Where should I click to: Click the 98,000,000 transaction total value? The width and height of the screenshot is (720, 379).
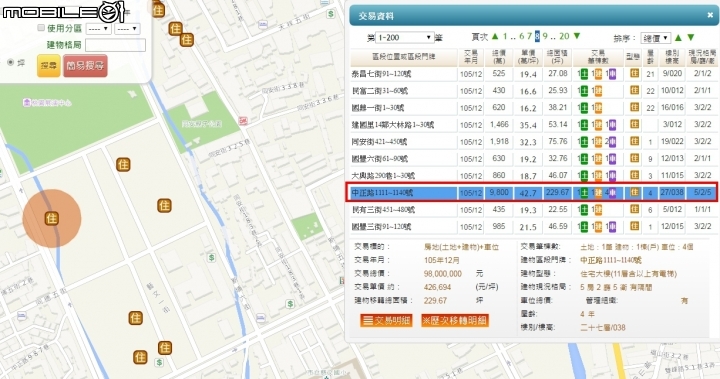coord(443,273)
